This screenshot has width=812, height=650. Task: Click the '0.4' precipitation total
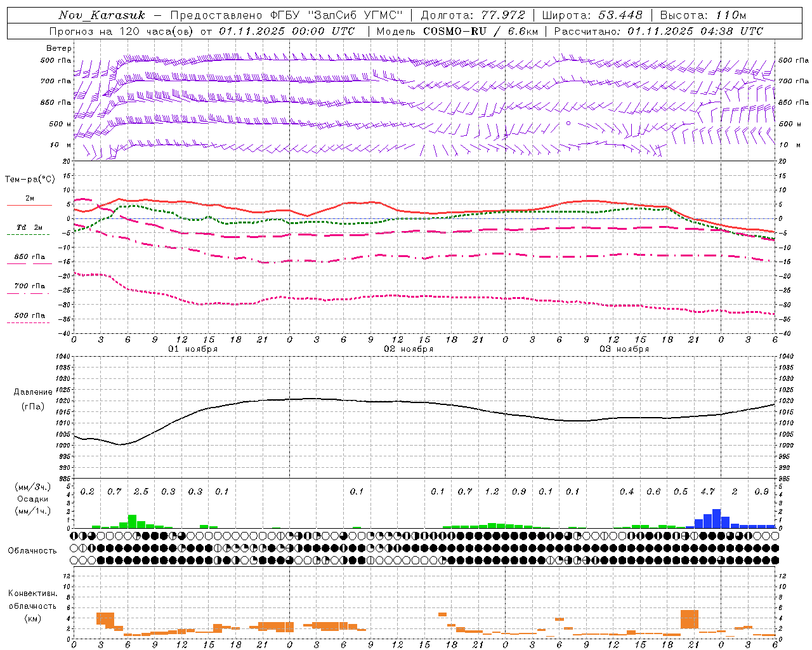(x=627, y=491)
